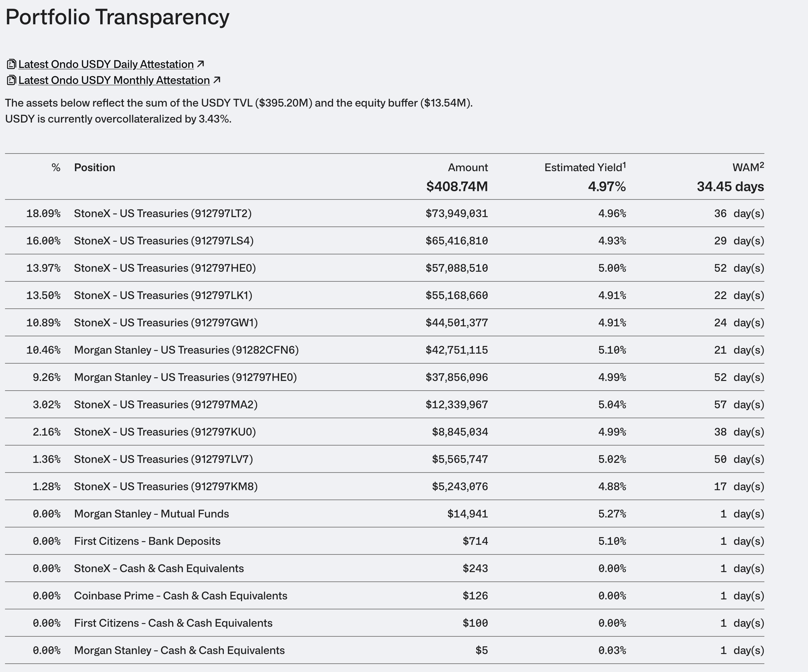Click the $408.74M total amount
This screenshot has width=808, height=672.
point(457,186)
